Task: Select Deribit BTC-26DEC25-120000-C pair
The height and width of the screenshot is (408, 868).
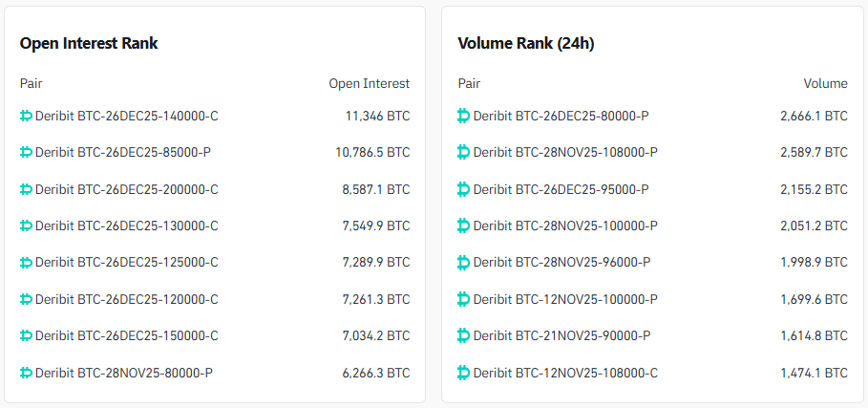Action: pyautogui.click(x=126, y=300)
